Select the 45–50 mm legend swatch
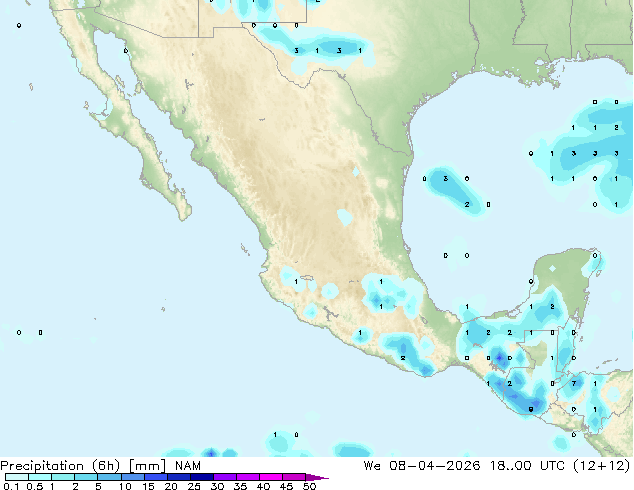 pyautogui.click(x=294, y=477)
